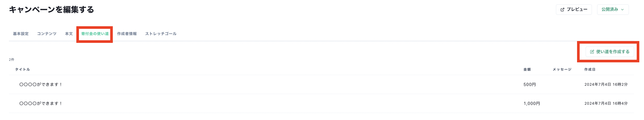Viewport: 644px width, 120px height.
Task: Click the pencil icon in 使い道を作成する
Action: pyautogui.click(x=592, y=52)
